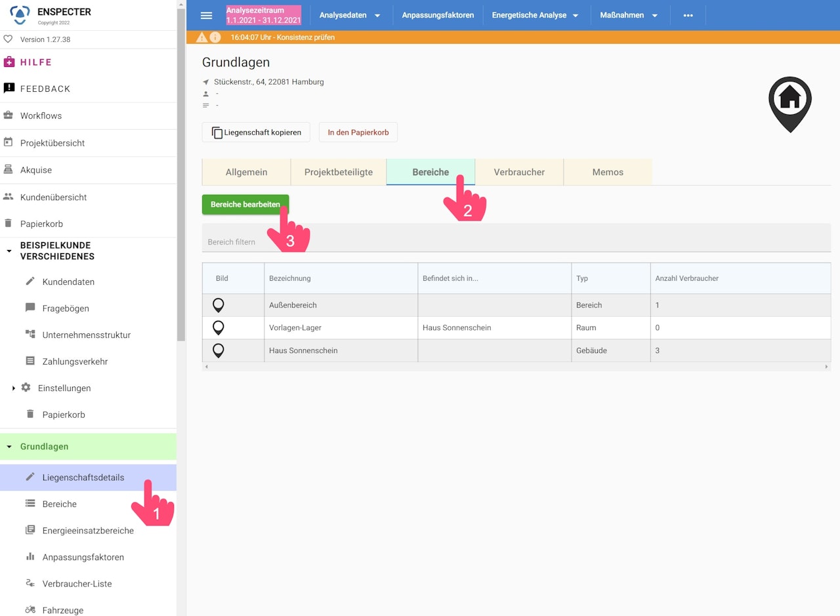Switch to the Projektbeteiligte tab
The width and height of the screenshot is (840, 616).
[x=339, y=172]
